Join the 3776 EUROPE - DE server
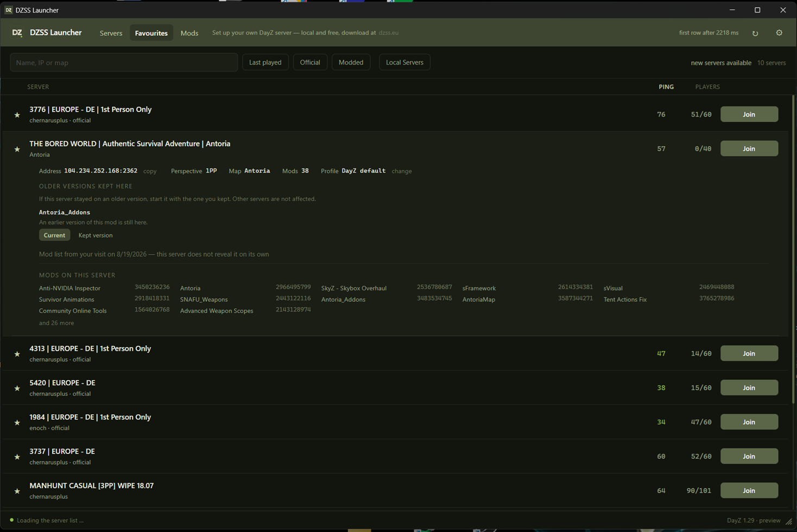 click(749, 114)
